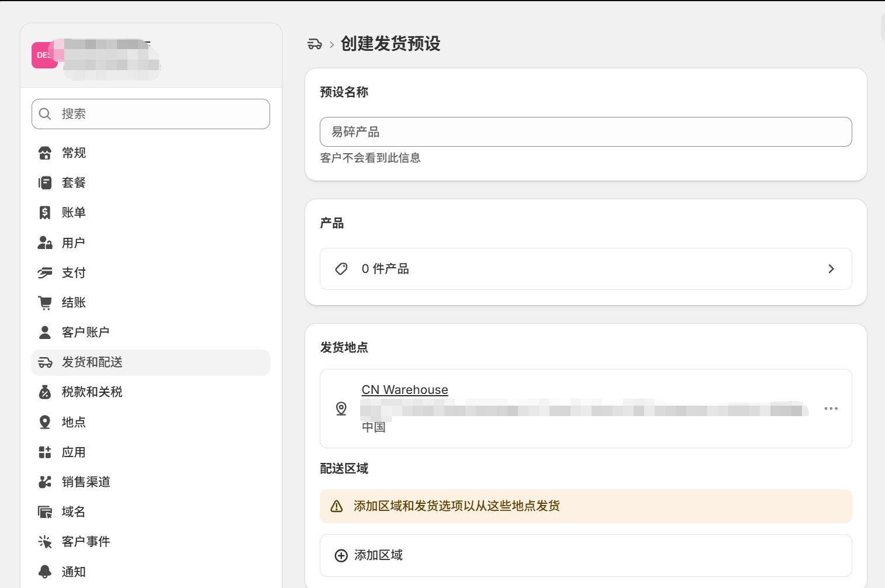This screenshot has width=885, height=588.
Task: Click the 配送区域 section heading
Action: click(344, 469)
